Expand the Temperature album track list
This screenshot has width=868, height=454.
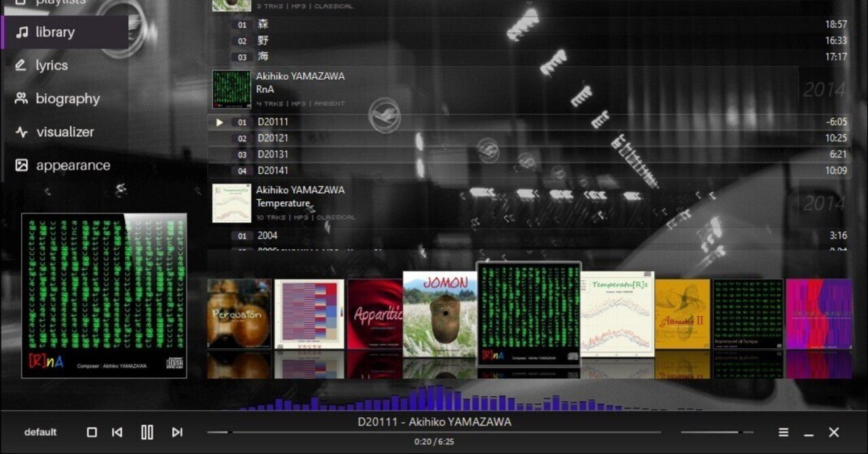point(283,203)
